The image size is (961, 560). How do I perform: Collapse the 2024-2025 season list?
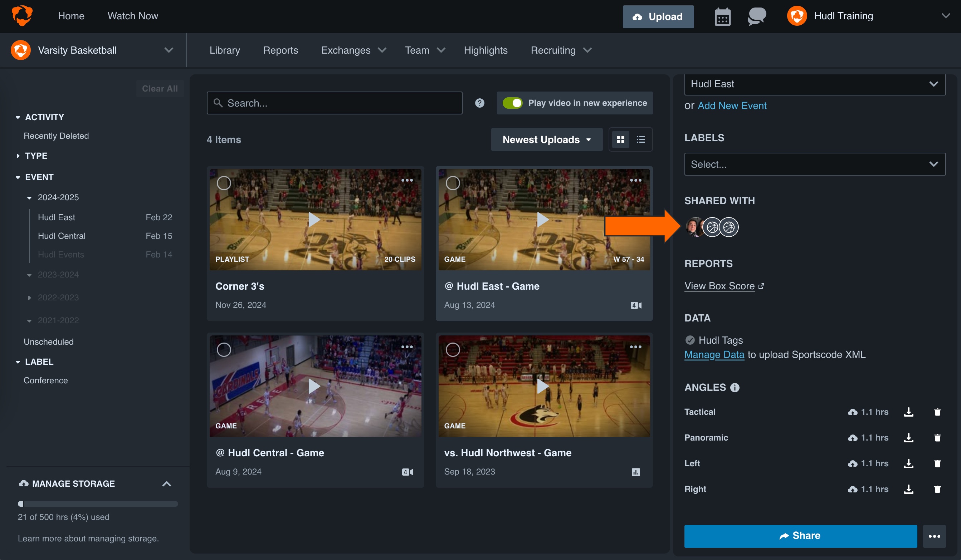tap(30, 197)
